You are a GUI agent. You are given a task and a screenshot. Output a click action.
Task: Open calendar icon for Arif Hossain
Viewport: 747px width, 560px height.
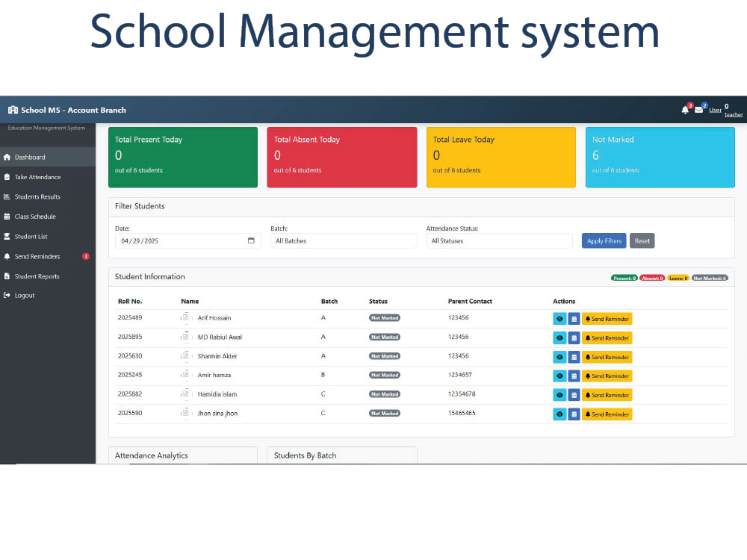[574, 319]
